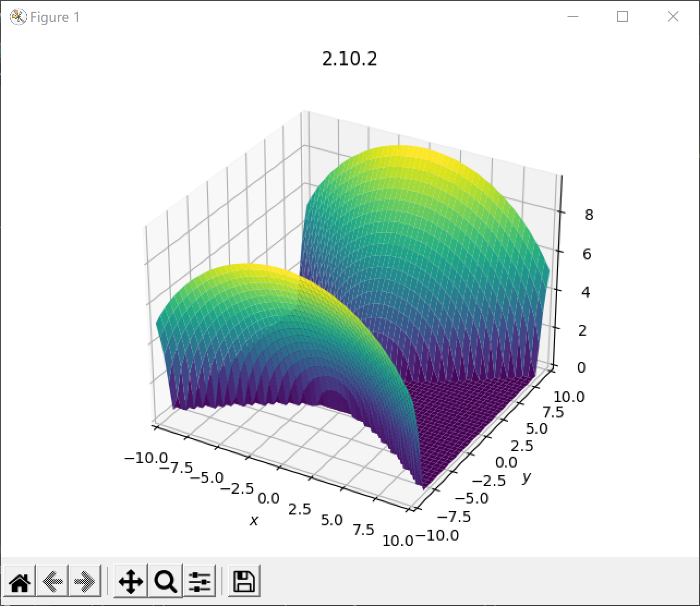The width and height of the screenshot is (700, 606).
Task: Go forward to the next view
Action: (x=85, y=582)
